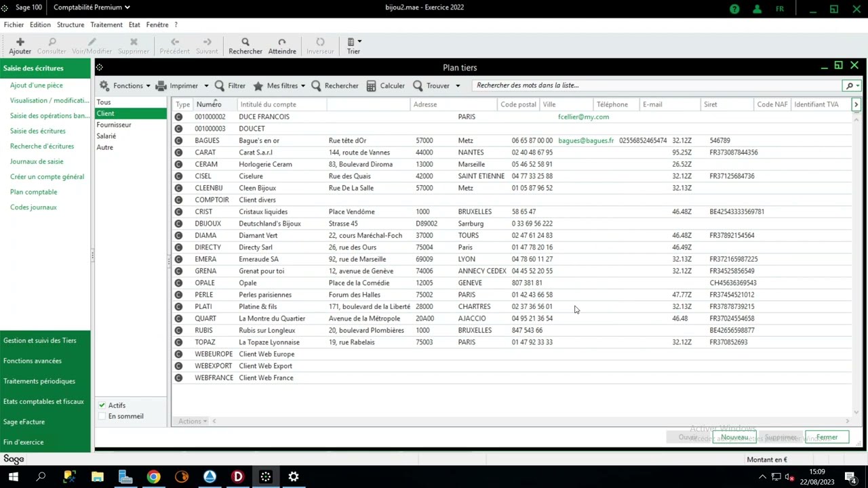Image resolution: width=868 pixels, height=488 pixels.
Task: Click the Rechercher des mots dans la liste field
Action: [x=657, y=85]
